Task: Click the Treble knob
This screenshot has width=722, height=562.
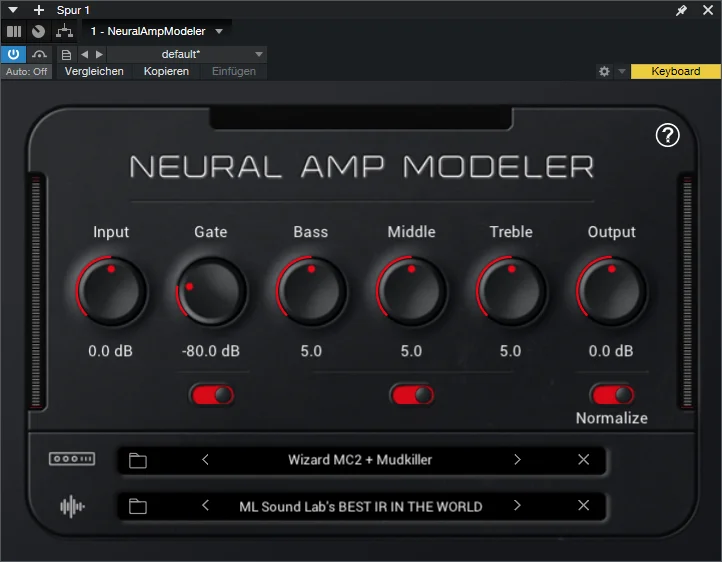Action: (x=511, y=291)
